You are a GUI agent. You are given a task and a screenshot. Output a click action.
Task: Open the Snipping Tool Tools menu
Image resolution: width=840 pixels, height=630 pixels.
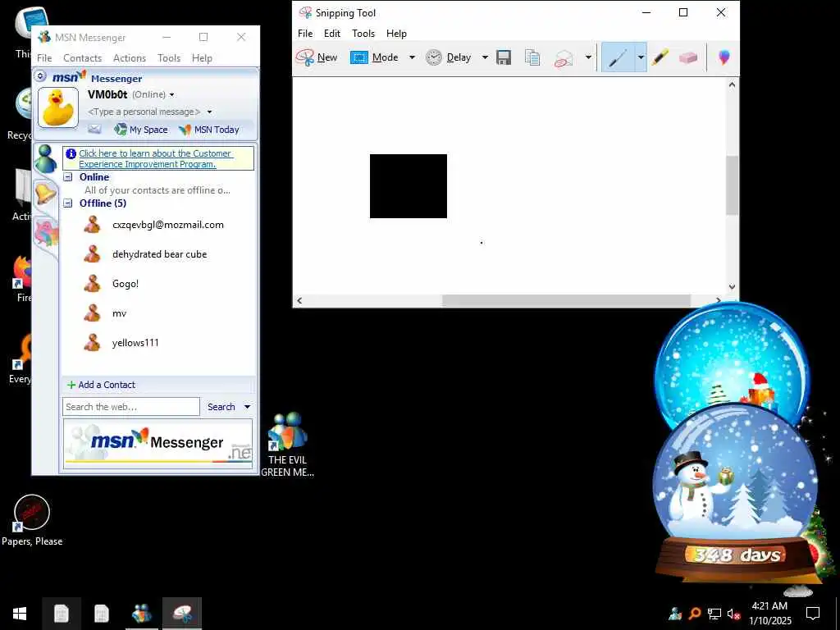click(363, 33)
